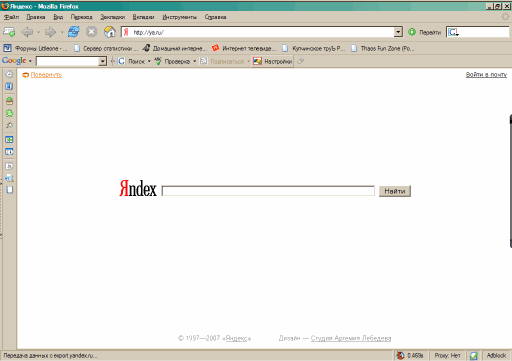This screenshot has width=512, height=361.
Task: Click the Proxy: Нет status bar entry
Action: tap(447, 356)
